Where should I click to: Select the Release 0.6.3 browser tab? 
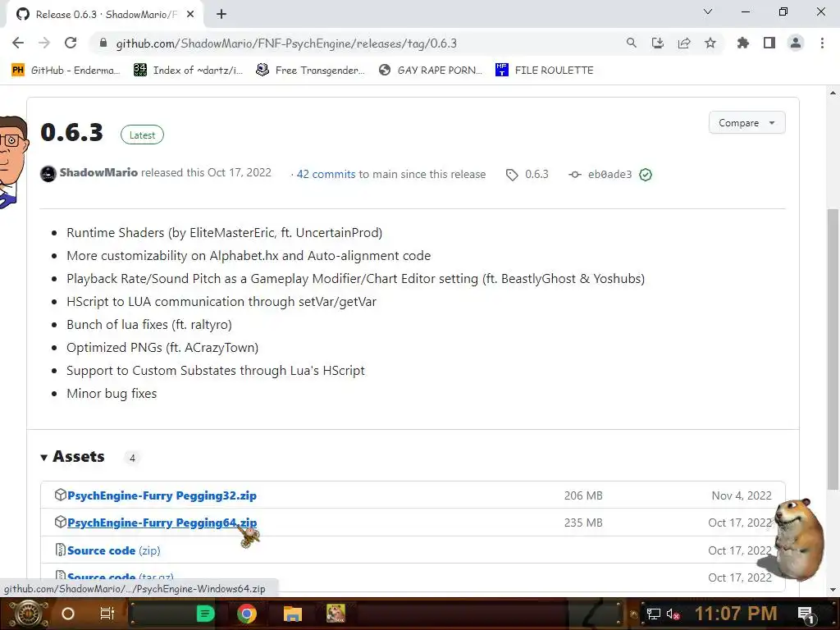point(104,15)
